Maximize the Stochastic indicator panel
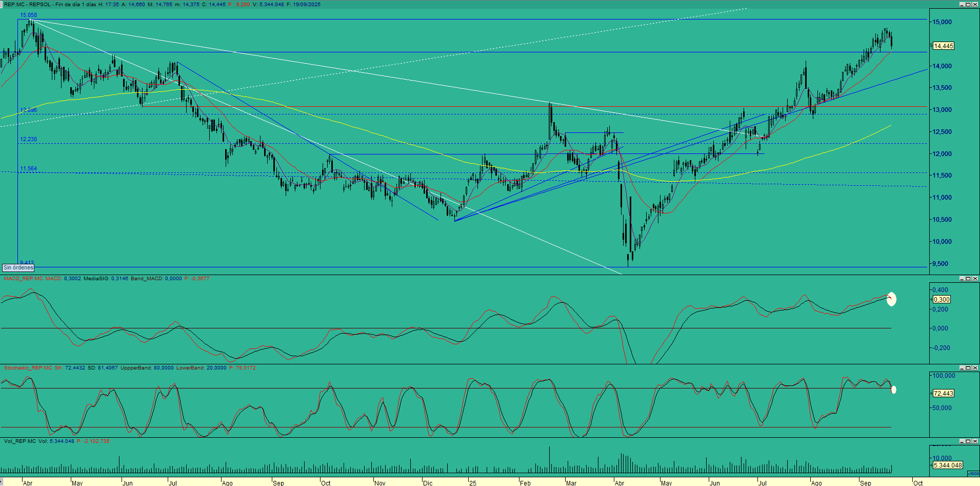Image resolution: width=980 pixels, height=486 pixels. (x=968, y=367)
